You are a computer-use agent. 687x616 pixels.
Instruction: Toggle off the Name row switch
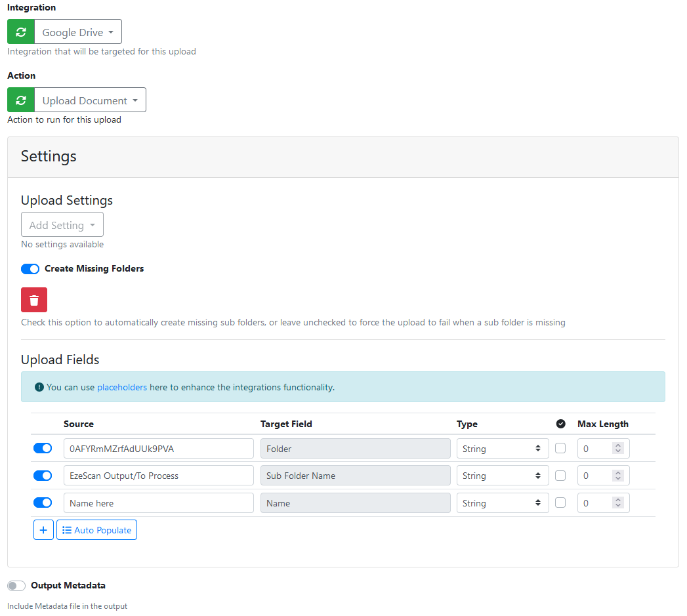(x=43, y=503)
